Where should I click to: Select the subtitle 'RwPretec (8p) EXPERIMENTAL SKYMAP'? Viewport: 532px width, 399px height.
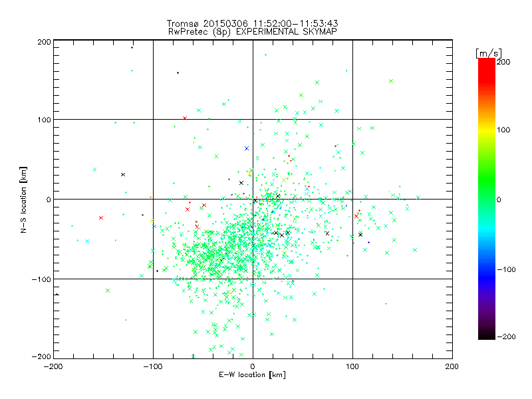[252, 32]
